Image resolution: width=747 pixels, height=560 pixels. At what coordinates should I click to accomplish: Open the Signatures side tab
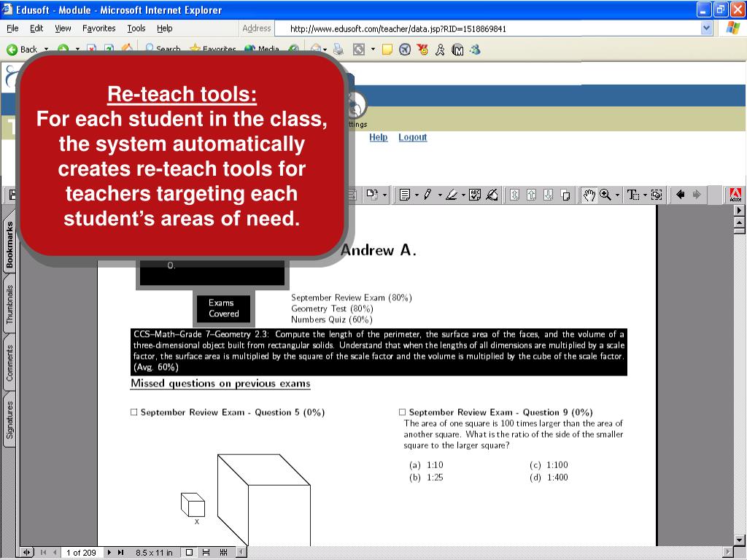9,419
